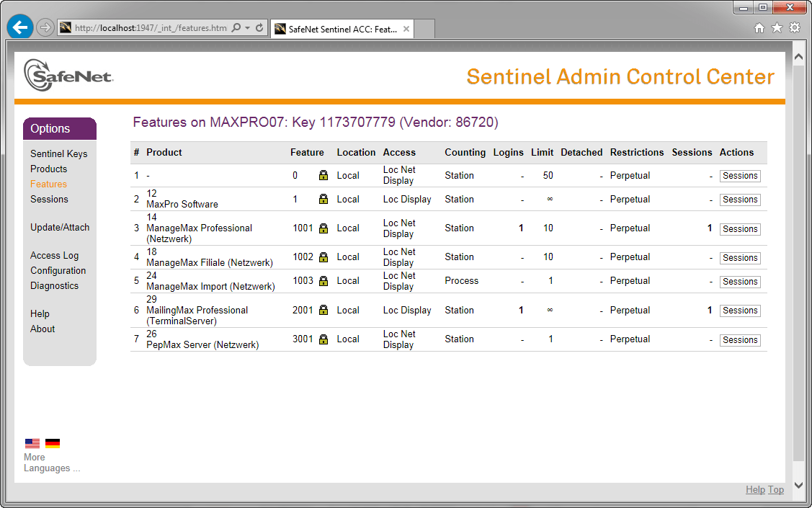Click Sessions button for feature 0 row
This screenshot has width=812, height=508.
[740, 176]
